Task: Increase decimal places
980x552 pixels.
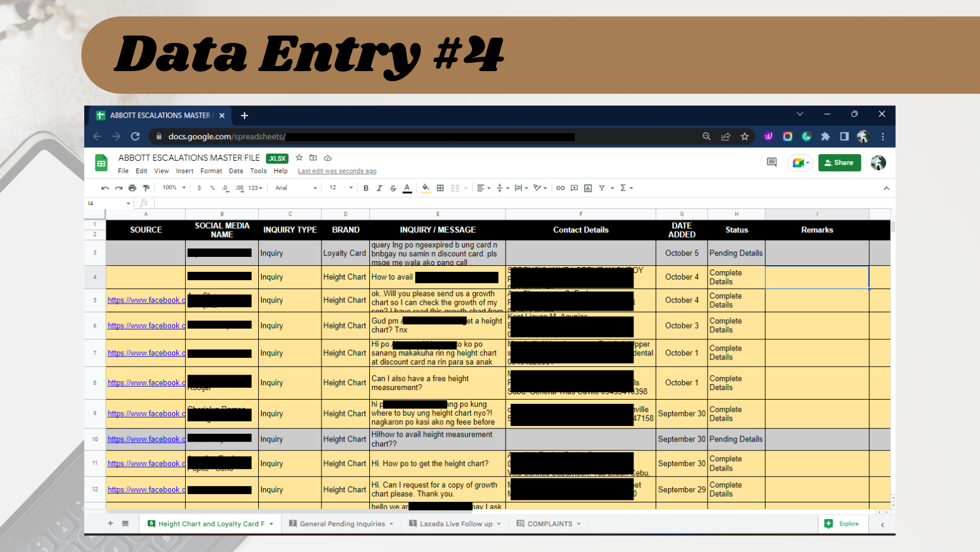Action: coord(240,188)
